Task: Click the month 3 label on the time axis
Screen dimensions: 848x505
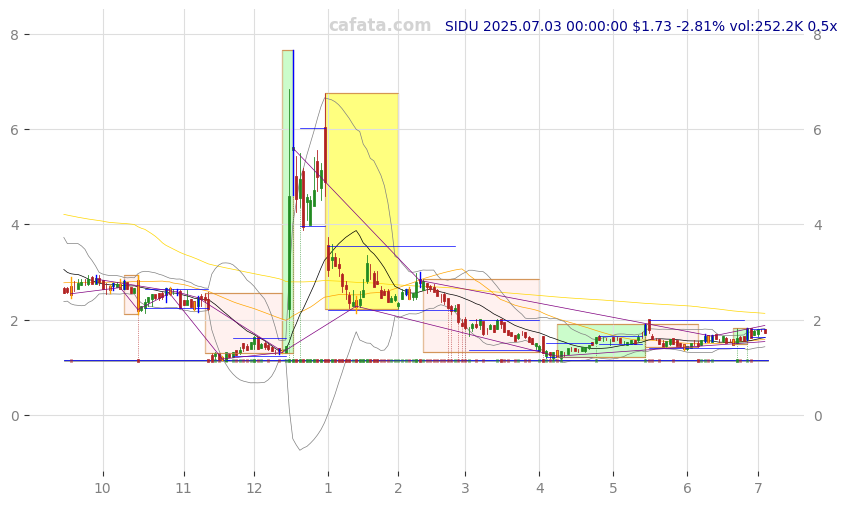Action: tap(465, 489)
